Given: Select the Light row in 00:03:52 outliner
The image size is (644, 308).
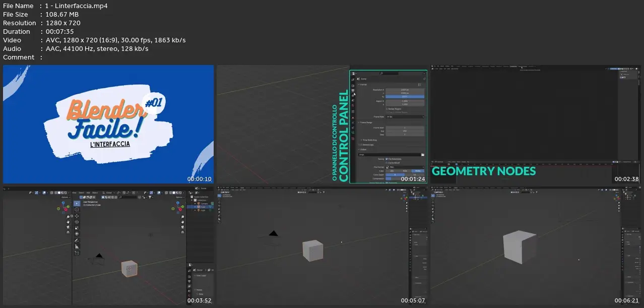Looking at the screenshot, I should click(x=201, y=210).
